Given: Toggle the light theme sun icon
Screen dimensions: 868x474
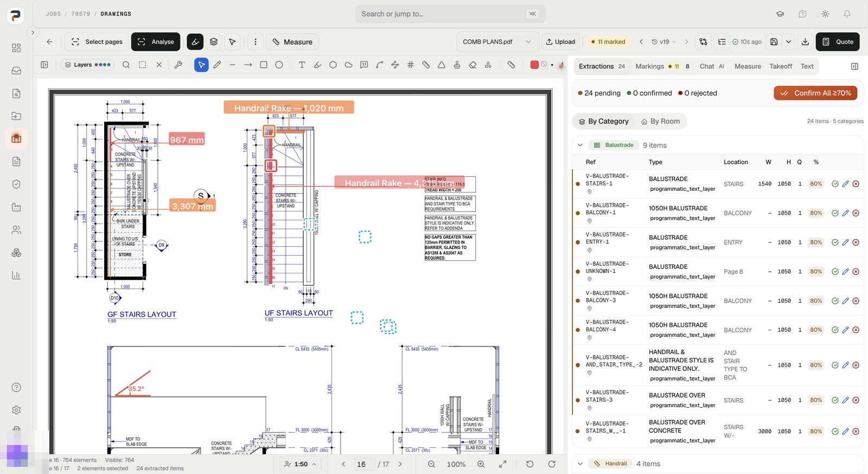Looking at the screenshot, I should pos(825,14).
